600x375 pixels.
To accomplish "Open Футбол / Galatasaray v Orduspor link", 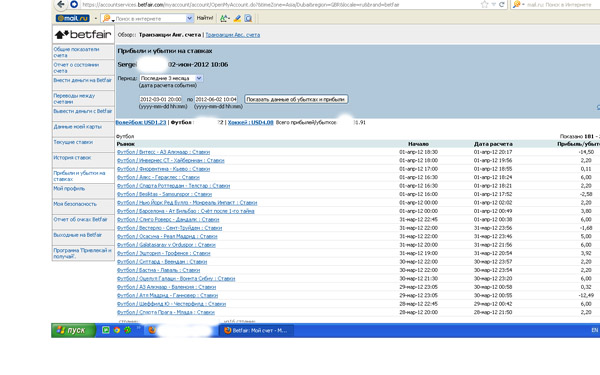I will point(166,245).
